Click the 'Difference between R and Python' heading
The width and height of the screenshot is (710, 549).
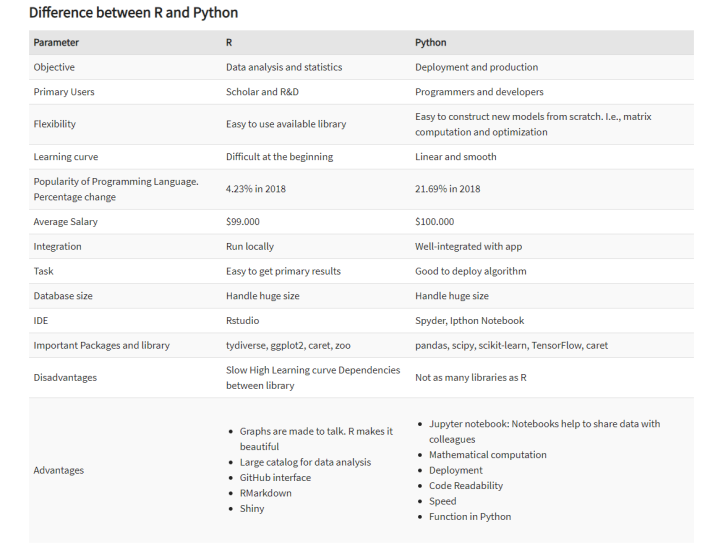click(133, 12)
